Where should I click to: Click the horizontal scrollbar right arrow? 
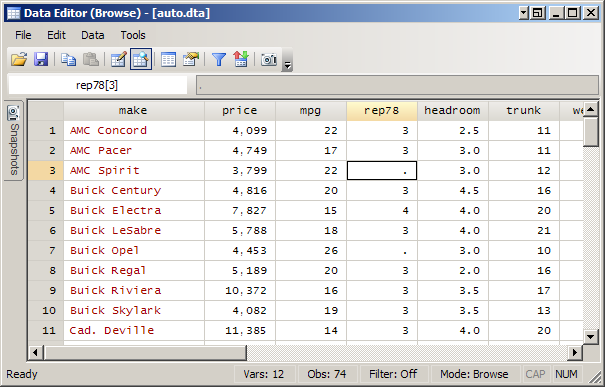point(575,352)
